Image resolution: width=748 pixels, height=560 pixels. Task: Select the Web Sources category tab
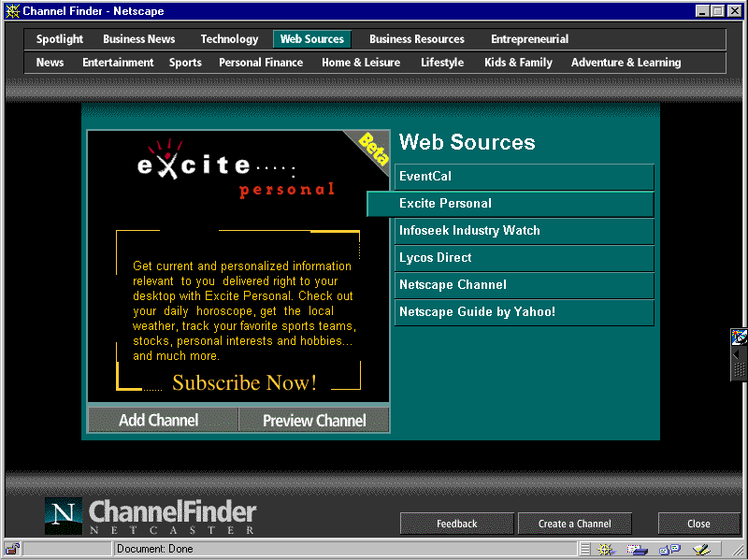click(312, 39)
